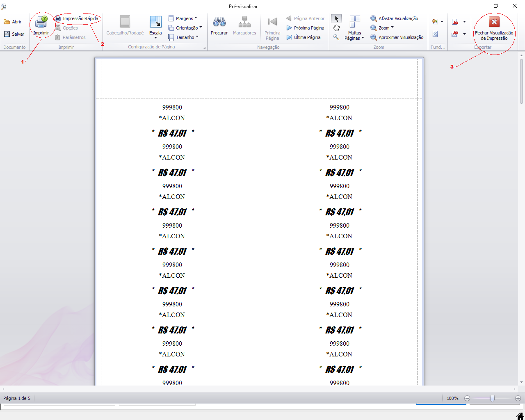The height and width of the screenshot is (420, 525).
Task: Go to Próxima Página
Action: tap(305, 28)
